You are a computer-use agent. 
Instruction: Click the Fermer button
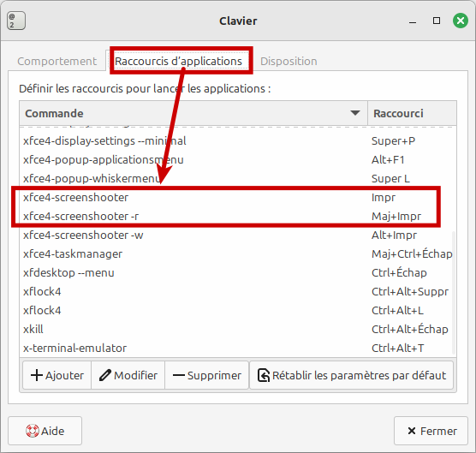(431, 431)
